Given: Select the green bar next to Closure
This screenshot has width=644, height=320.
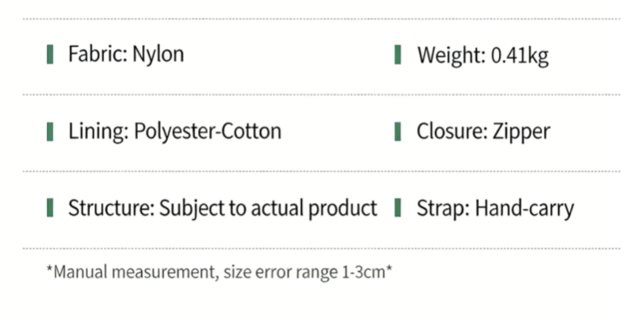Looking at the screenshot, I should coord(398,131).
